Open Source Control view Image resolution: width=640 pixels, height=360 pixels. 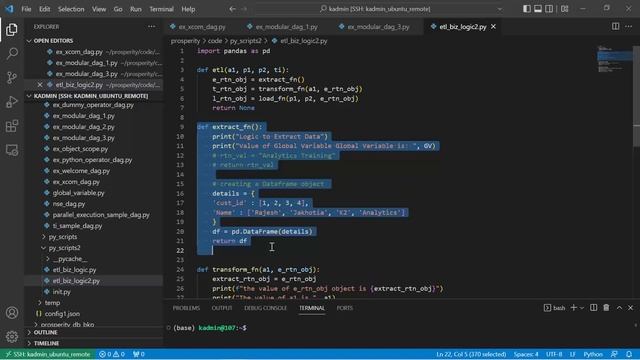pos(12,78)
